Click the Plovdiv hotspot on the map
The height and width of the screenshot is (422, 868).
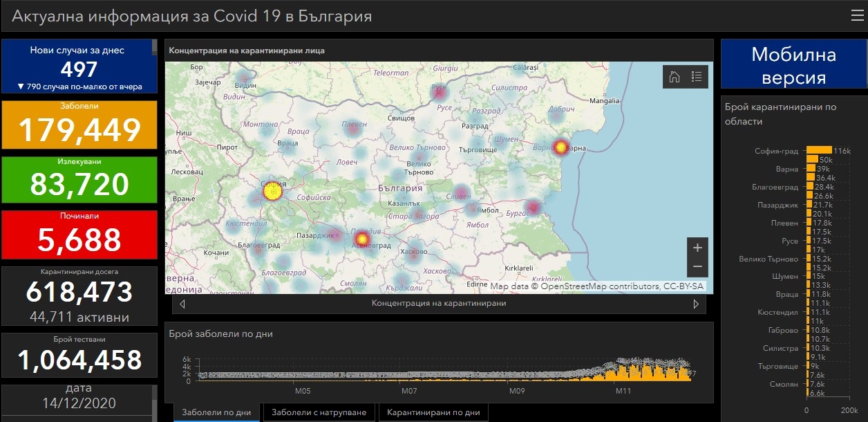coord(361,239)
